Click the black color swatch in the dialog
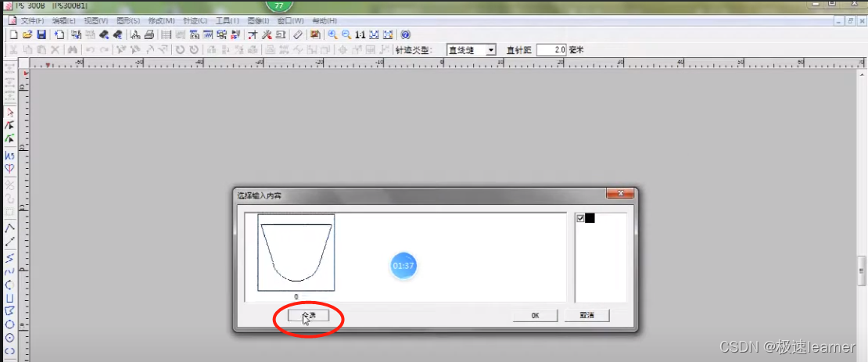The image size is (868, 362). point(590,218)
